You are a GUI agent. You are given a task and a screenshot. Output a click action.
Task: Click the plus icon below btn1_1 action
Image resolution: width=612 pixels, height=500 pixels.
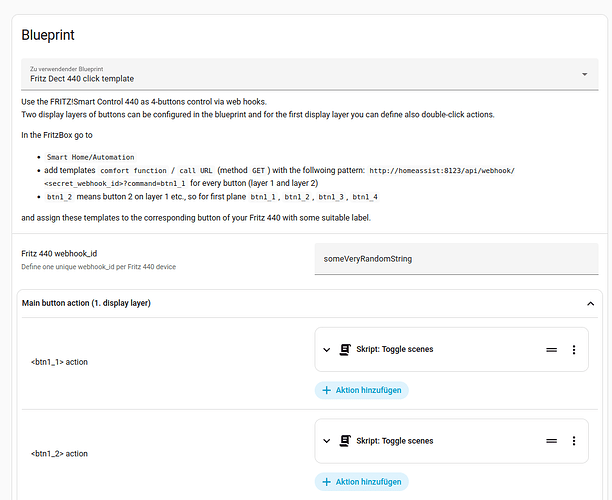(327, 390)
